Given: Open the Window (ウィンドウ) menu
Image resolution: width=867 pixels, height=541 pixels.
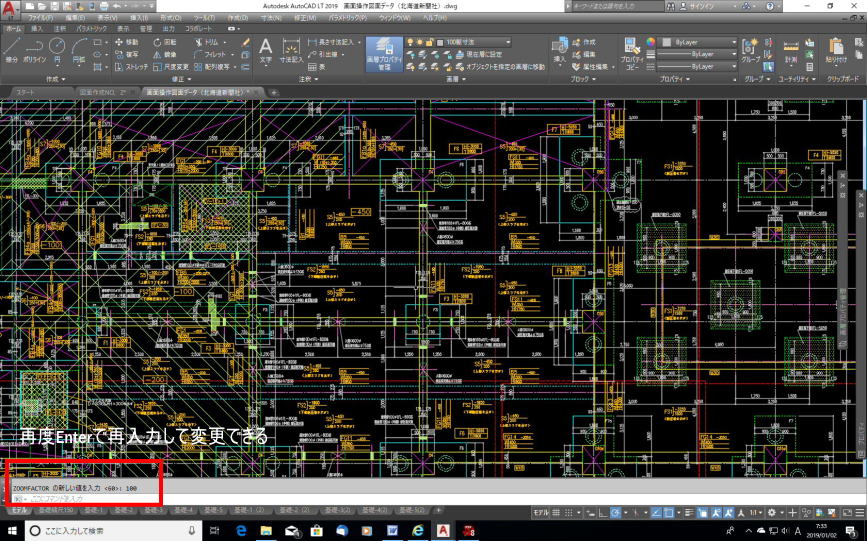Looking at the screenshot, I should pos(395,18).
